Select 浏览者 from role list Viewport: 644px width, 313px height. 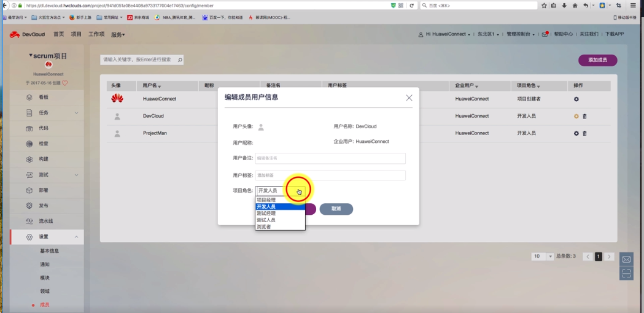tap(280, 226)
